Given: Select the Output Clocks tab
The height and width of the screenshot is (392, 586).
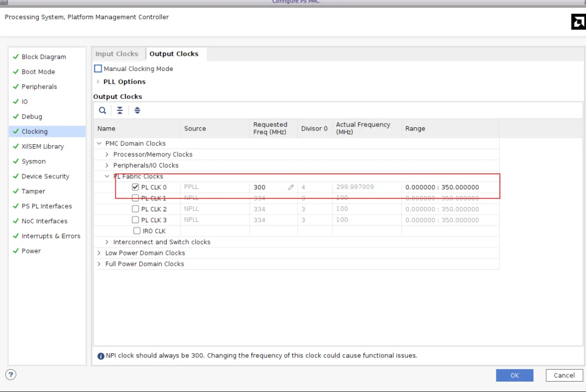Looking at the screenshot, I should pyautogui.click(x=174, y=54).
